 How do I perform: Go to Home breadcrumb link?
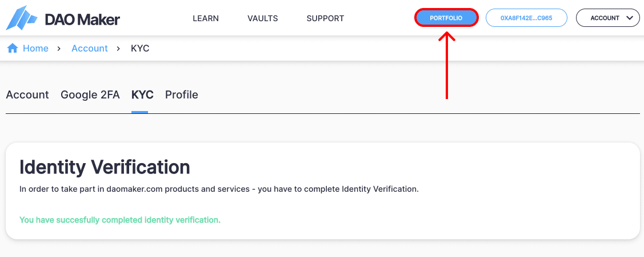(36, 49)
